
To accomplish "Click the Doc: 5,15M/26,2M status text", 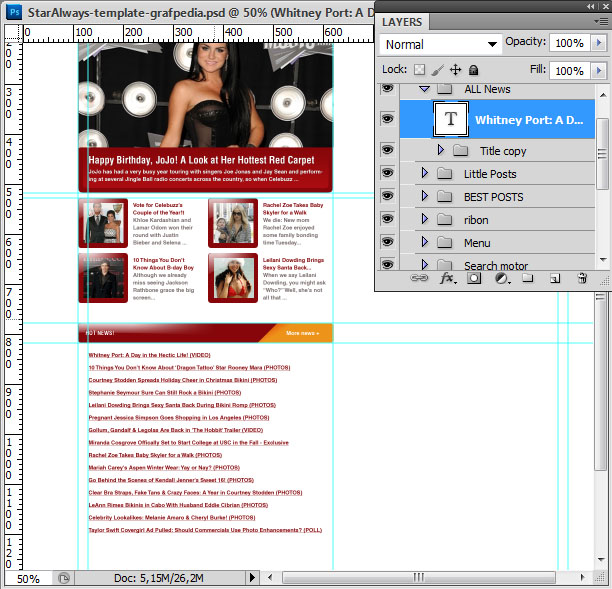I will [158, 578].
